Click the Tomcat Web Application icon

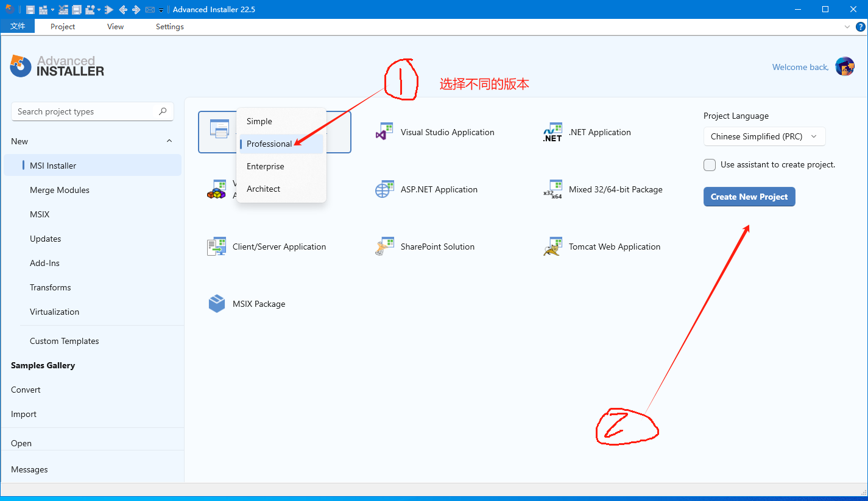click(x=552, y=247)
